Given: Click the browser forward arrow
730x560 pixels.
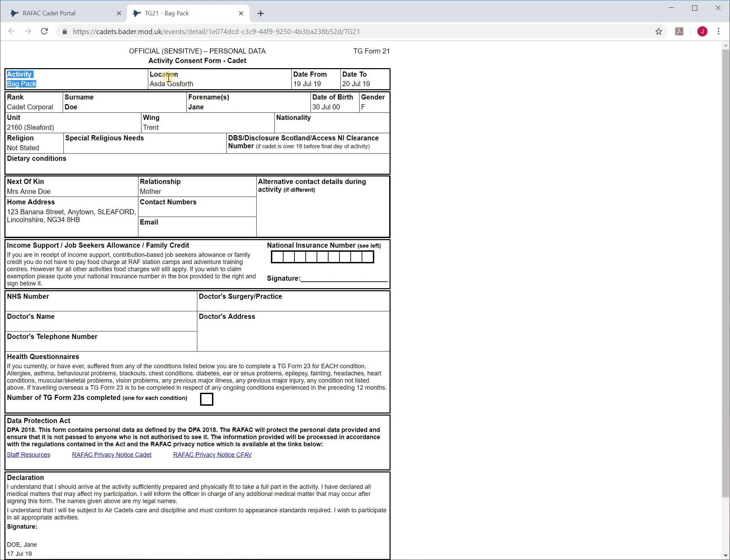Looking at the screenshot, I should click(28, 31).
